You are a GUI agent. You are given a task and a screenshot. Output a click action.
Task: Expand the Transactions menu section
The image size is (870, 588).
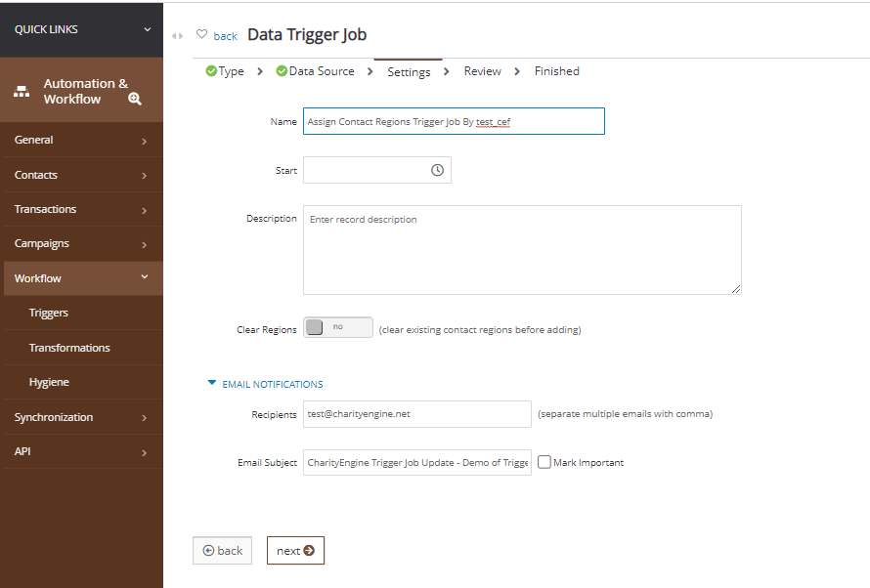pos(83,209)
